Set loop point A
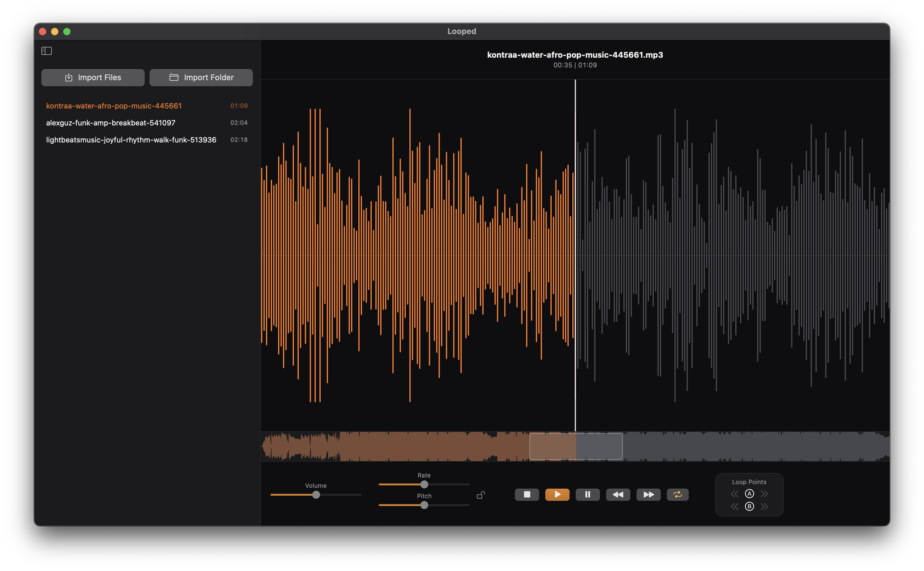The height and width of the screenshot is (571, 924). coord(750,494)
